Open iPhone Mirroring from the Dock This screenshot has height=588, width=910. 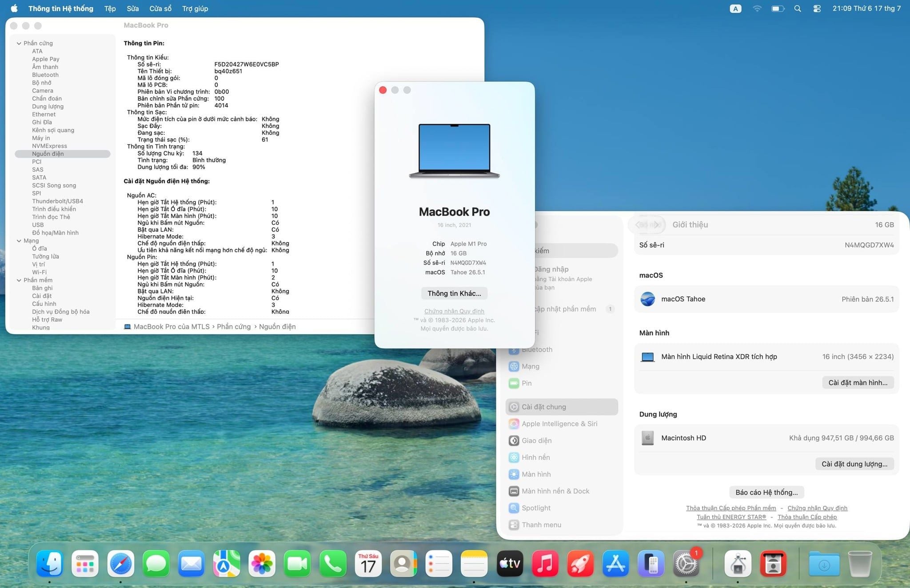[651, 564]
